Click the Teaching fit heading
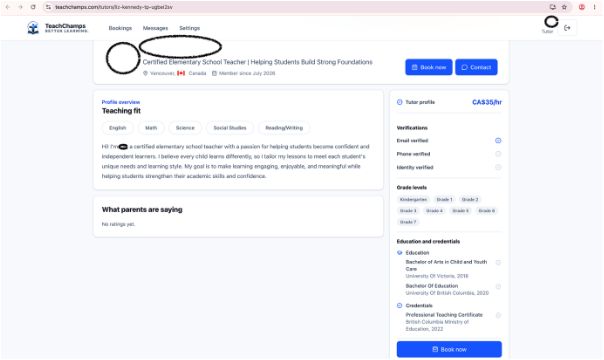The height and width of the screenshot is (360, 604). click(x=121, y=111)
